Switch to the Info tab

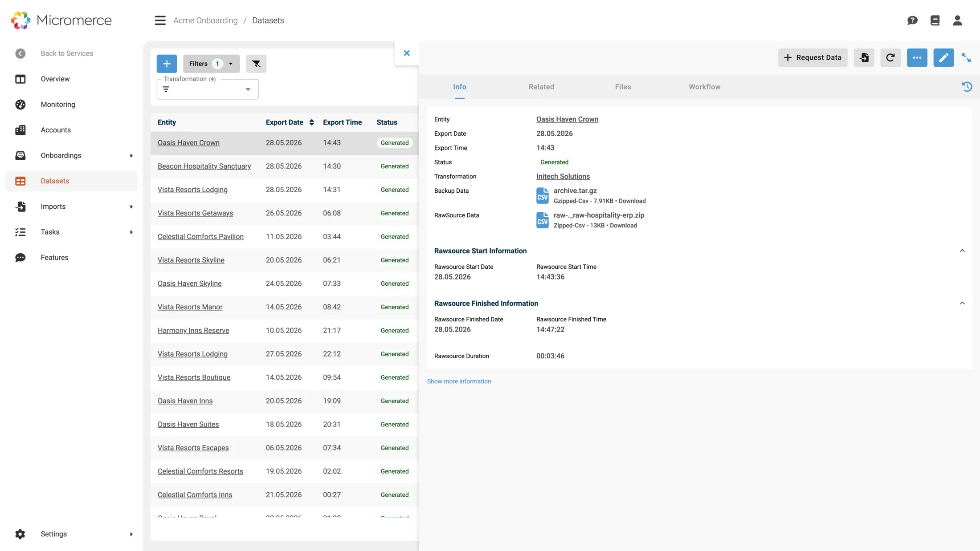click(x=460, y=87)
